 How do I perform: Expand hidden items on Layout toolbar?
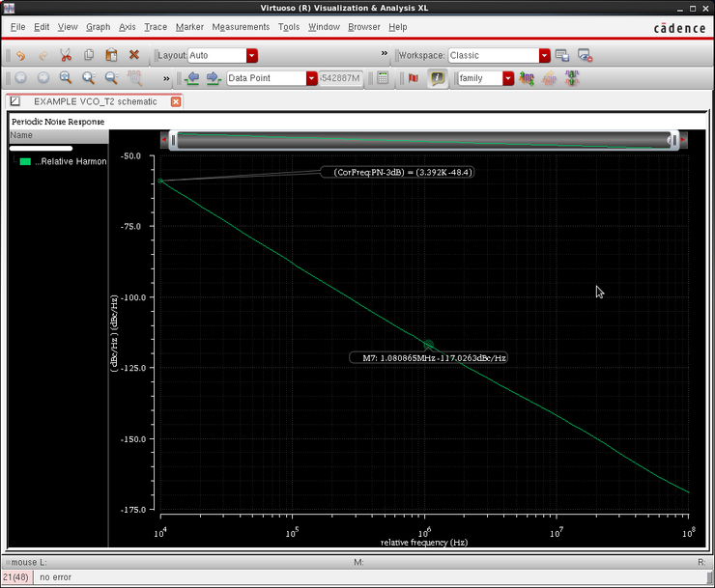click(x=385, y=53)
